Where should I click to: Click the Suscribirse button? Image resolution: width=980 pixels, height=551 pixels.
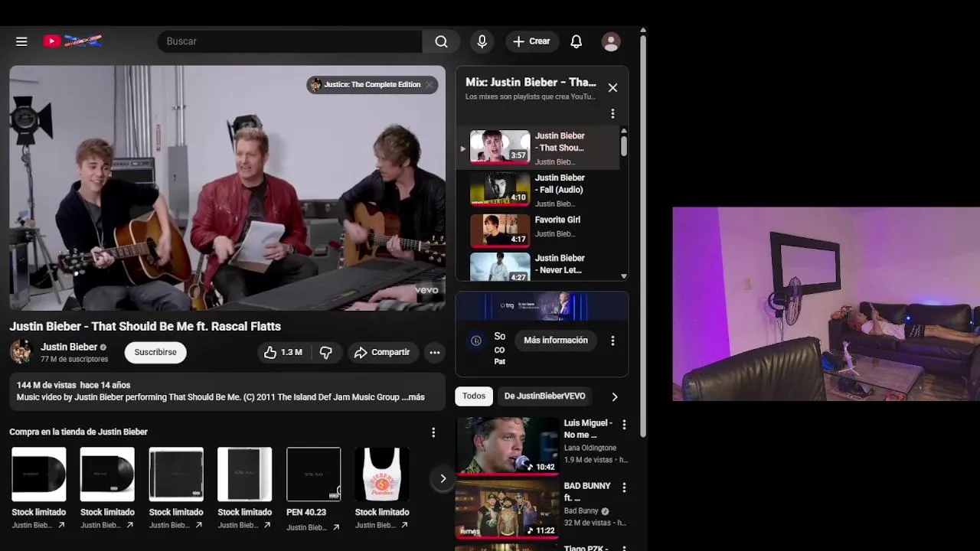pos(155,352)
